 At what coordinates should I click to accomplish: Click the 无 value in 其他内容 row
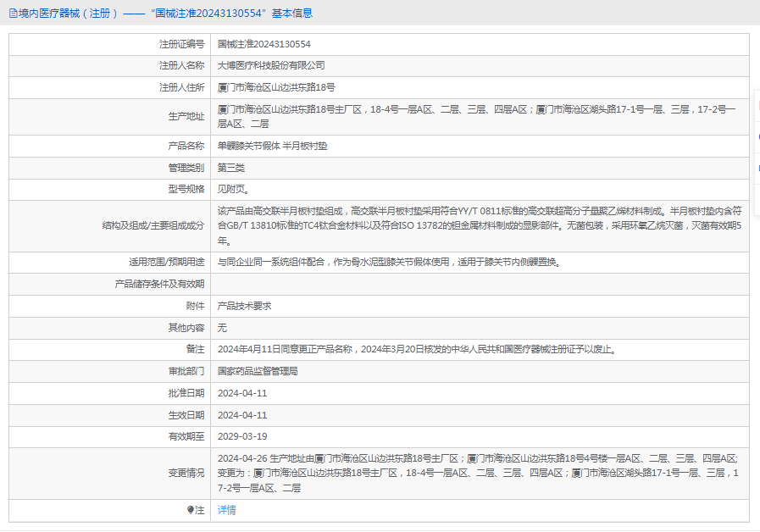tap(222, 328)
